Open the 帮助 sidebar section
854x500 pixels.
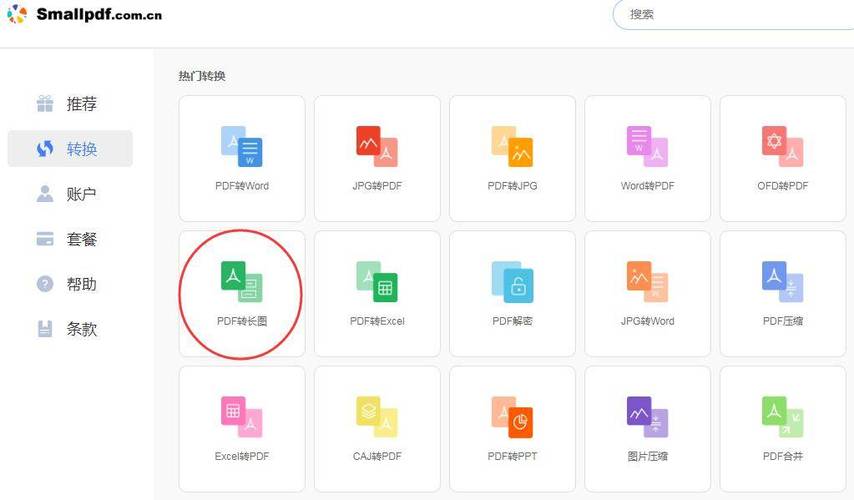pyautogui.click(x=70, y=284)
